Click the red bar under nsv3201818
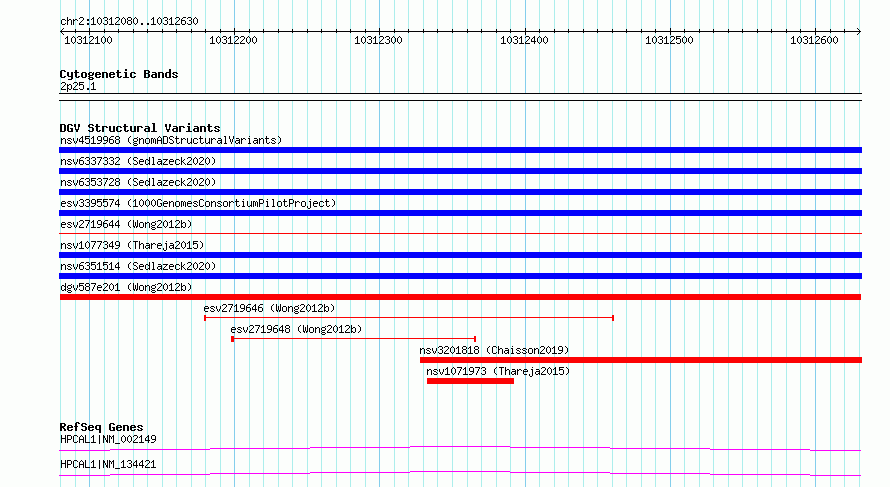This screenshot has height=487, width=890. tap(641, 360)
